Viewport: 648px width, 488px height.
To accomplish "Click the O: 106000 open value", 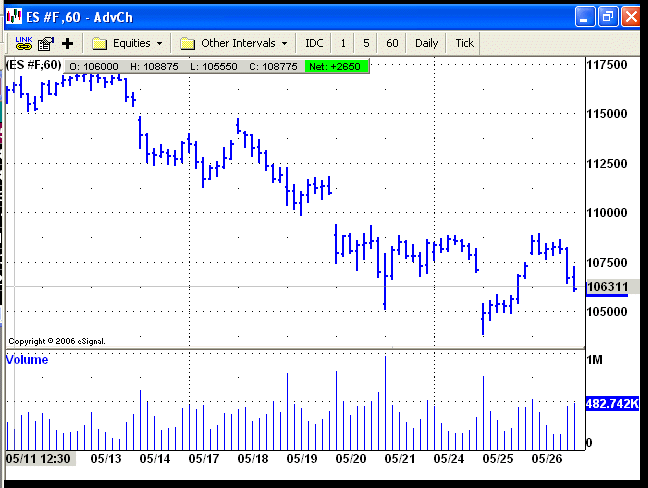I will click(x=94, y=67).
